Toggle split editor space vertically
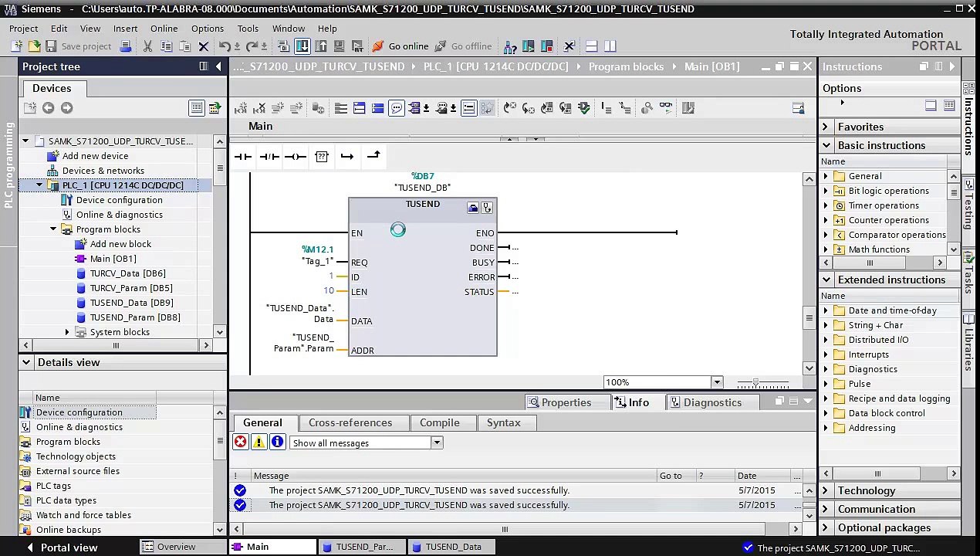The height and width of the screenshot is (556, 980). pos(610,46)
